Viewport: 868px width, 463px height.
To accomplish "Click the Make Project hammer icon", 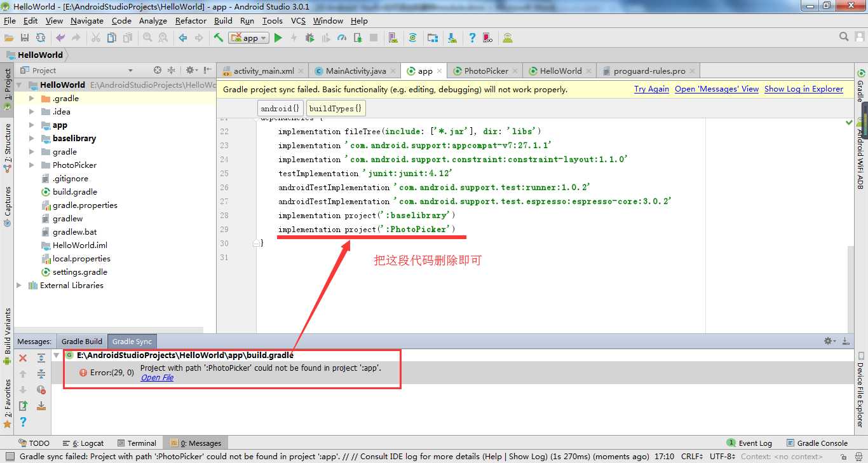I will click(x=219, y=38).
